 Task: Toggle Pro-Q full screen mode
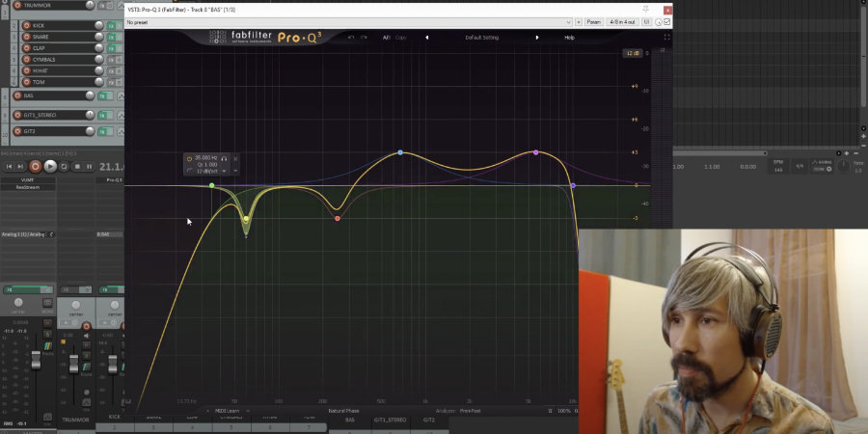click(667, 37)
